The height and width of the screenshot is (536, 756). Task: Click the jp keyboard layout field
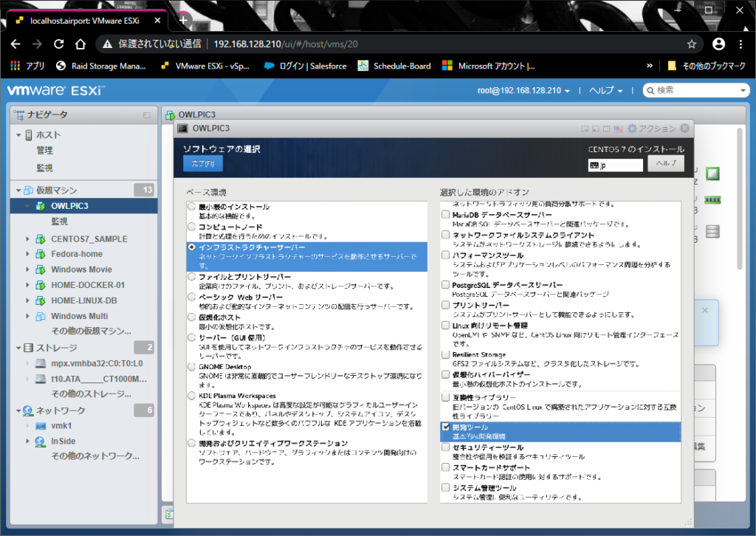(615, 165)
